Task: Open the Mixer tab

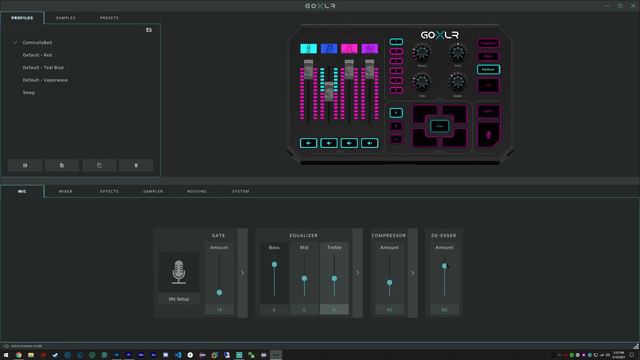Action: pyautogui.click(x=65, y=191)
